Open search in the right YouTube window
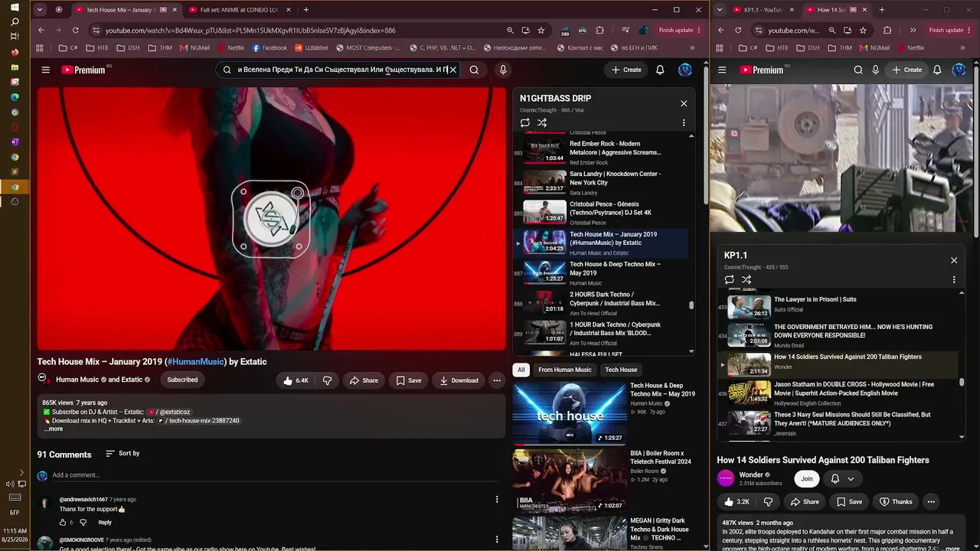 point(857,70)
